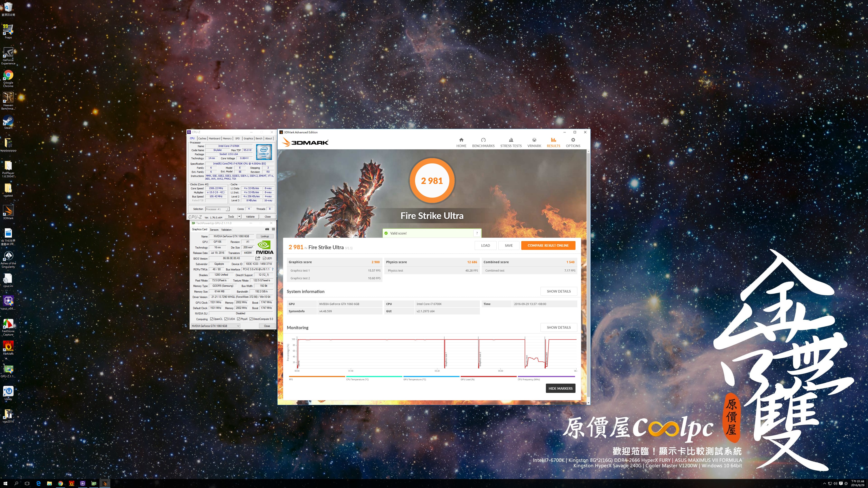Toggle the OpenCL checkbox in GPU-Z
Screen dimensions: 868x488
point(212,319)
